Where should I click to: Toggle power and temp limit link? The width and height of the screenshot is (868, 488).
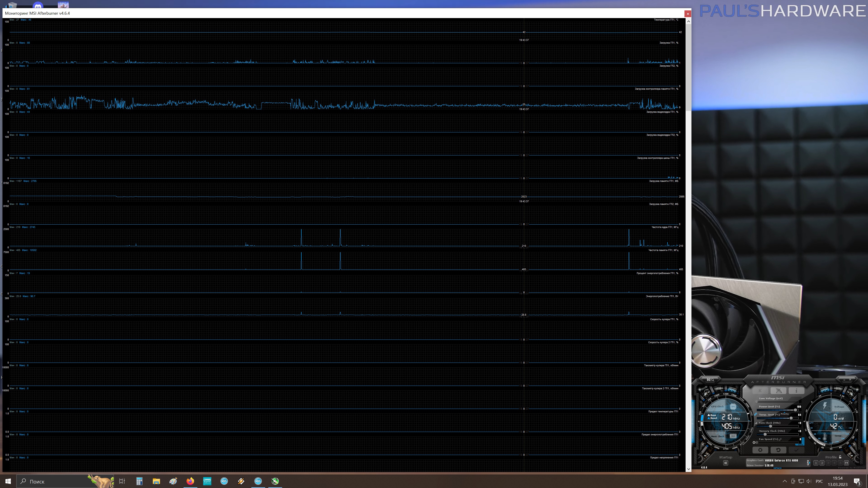point(756,414)
